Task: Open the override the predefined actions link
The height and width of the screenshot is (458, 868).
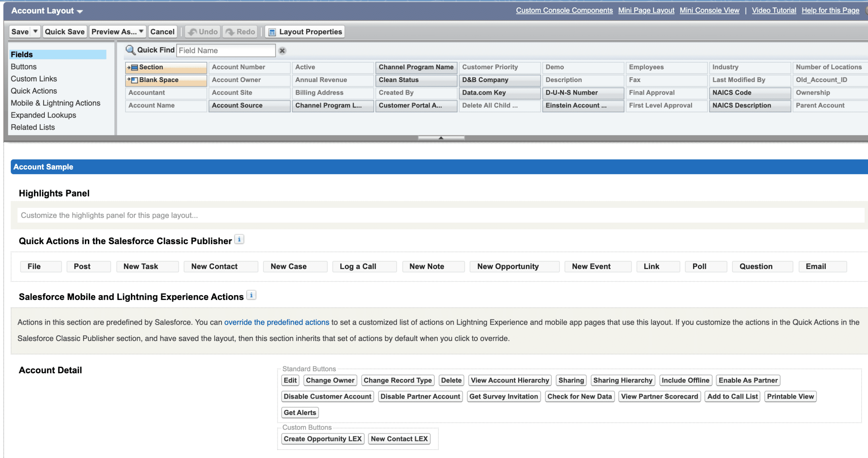Action: coord(277,322)
